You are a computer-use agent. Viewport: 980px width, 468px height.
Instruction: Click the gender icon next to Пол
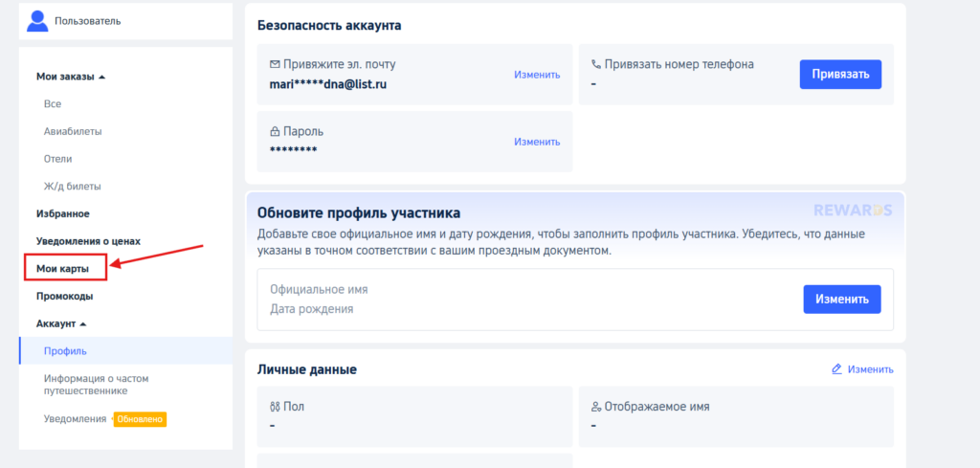pos(276,407)
